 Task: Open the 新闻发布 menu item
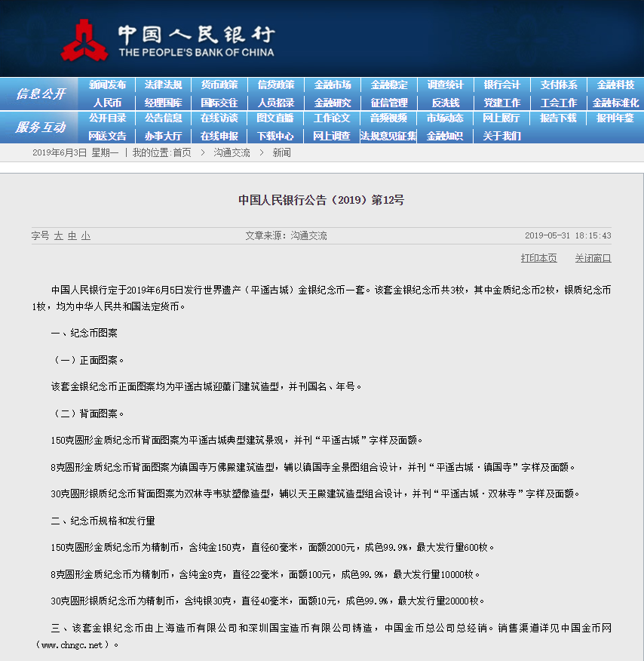click(x=107, y=85)
